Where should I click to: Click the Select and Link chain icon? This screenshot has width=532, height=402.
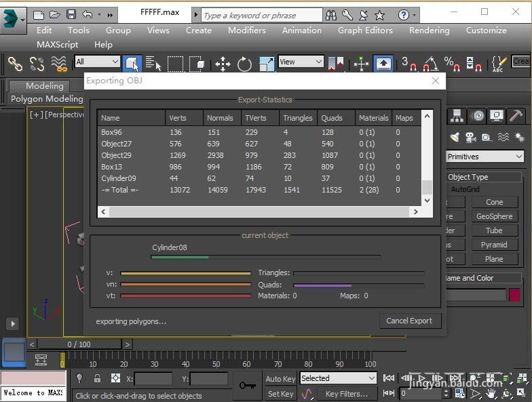(15, 64)
